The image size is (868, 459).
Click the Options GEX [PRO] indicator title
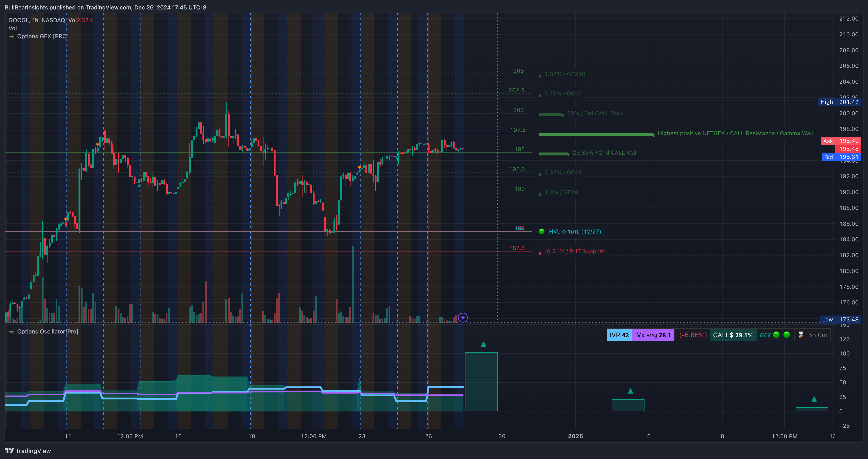(43, 36)
